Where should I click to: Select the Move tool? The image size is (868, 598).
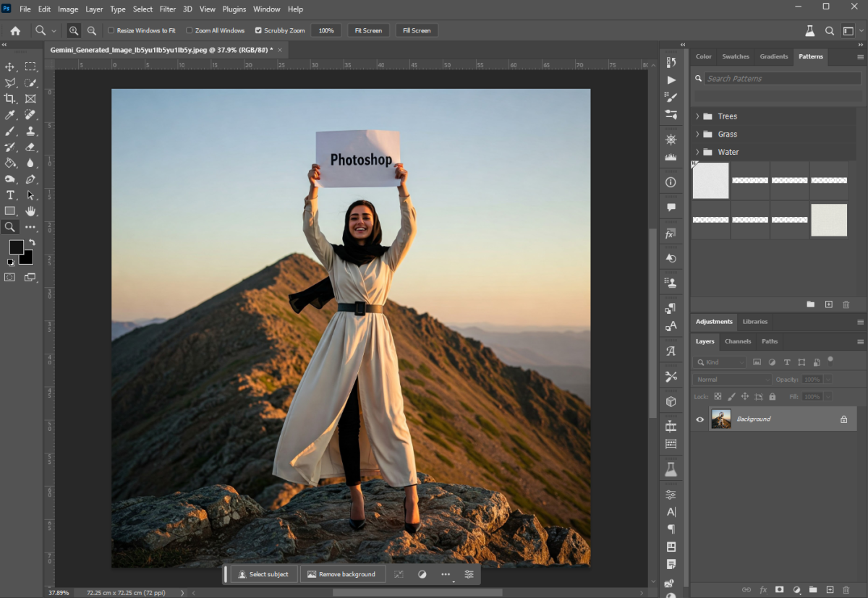coord(10,67)
